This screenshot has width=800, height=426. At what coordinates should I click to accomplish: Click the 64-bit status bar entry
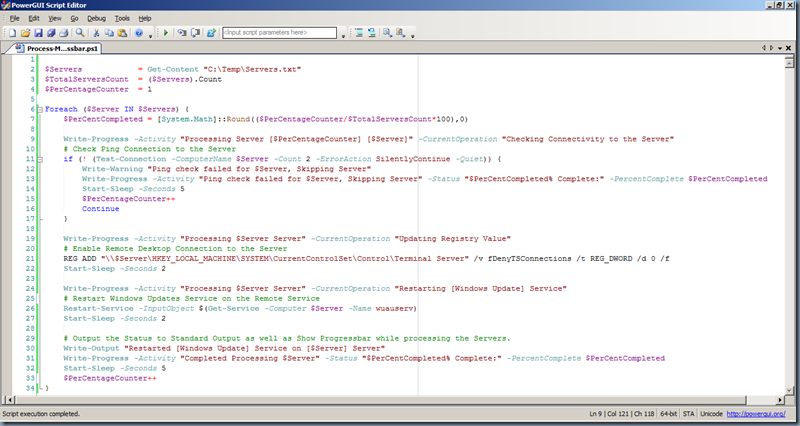point(668,414)
